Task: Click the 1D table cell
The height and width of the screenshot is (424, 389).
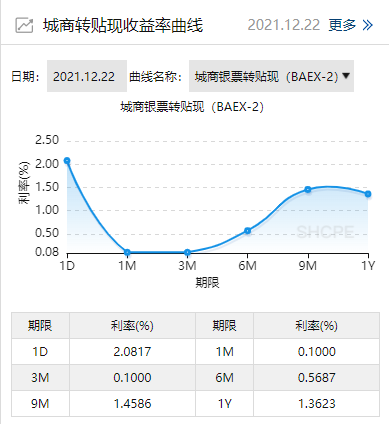Action: [40, 352]
